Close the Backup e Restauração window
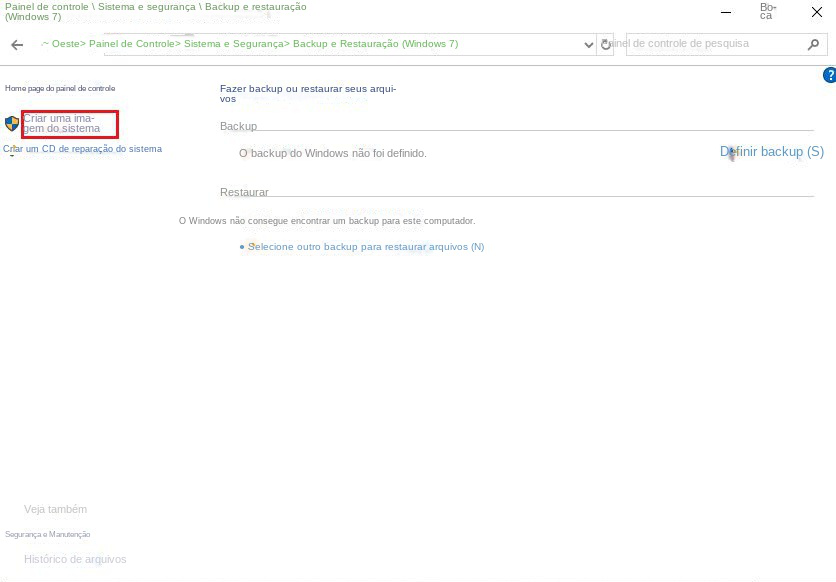Image resolution: width=836 pixels, height=582 pixels. click(x=816, y=12)
